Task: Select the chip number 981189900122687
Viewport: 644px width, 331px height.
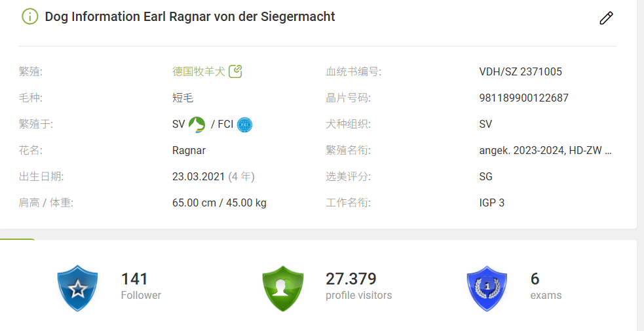Action: pos(523,98)
